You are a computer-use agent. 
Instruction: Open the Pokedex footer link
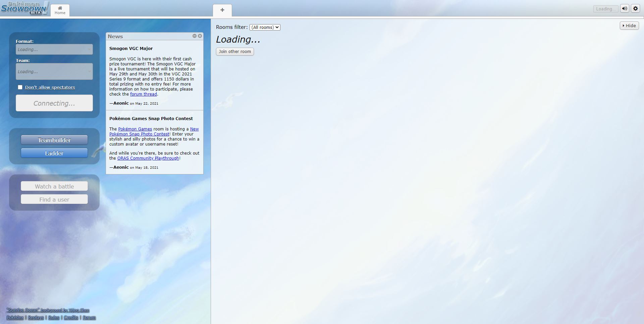pyautogui.click(x=15, y=318)
